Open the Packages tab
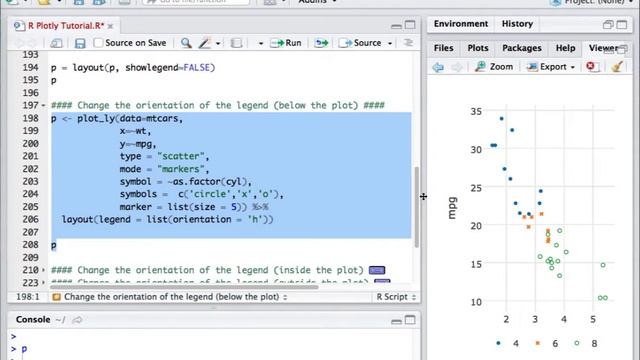This screenshot has height=360, width=640. pyautogui.click(x=522, y=48)
